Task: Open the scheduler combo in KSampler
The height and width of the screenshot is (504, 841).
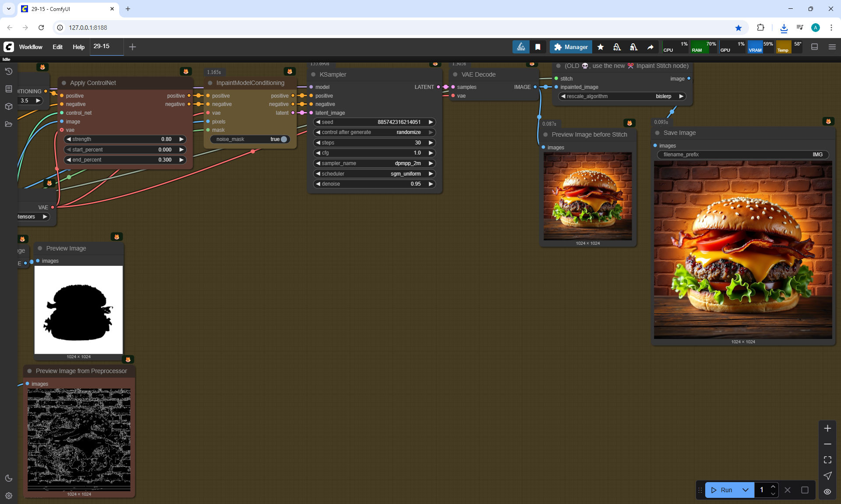Action: (x=375, y=174)
